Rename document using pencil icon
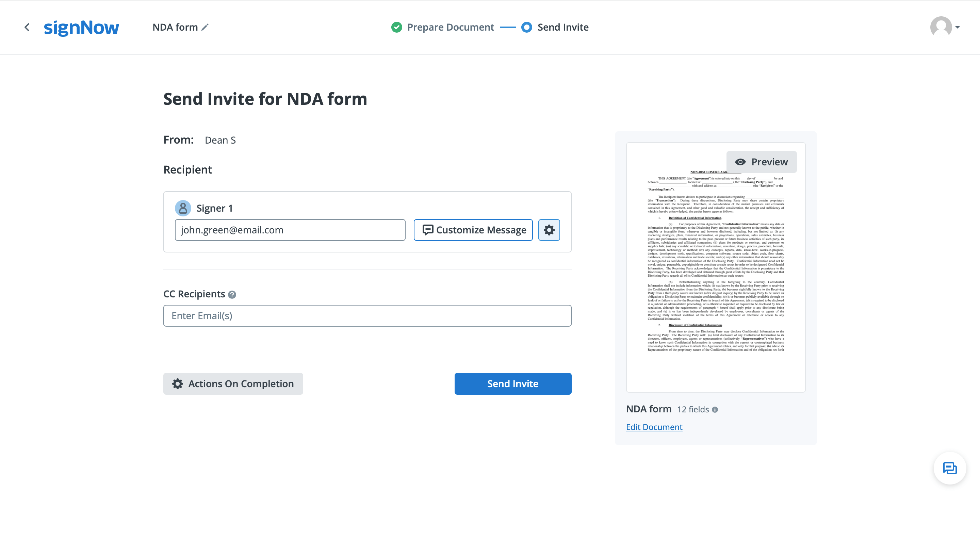 pyautogui.click(x=205, y=27)
